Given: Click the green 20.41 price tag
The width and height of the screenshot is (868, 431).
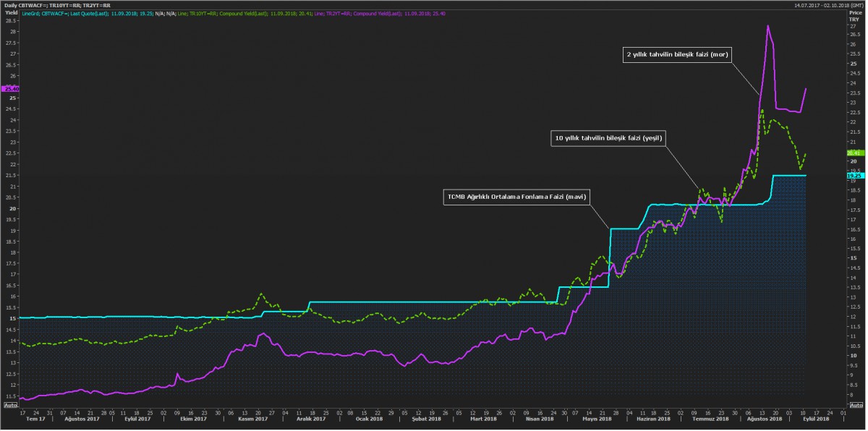Looking at the screenshot, I should [854, 153].
